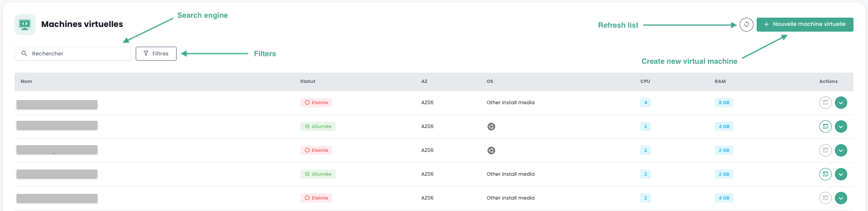Focus the Rechercher search field
Image resolution: width=868 pixels, height=211 pixels.
click(78, 53)
